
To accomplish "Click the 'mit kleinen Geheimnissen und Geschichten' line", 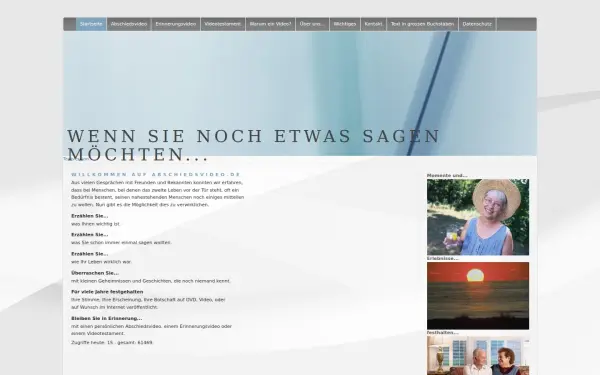I will [x=151, y=281].
